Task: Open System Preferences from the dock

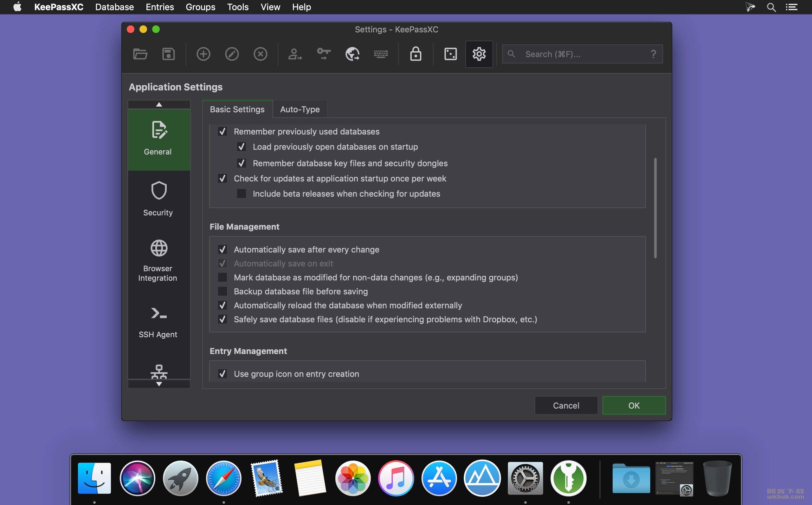Action: point(525,478)
